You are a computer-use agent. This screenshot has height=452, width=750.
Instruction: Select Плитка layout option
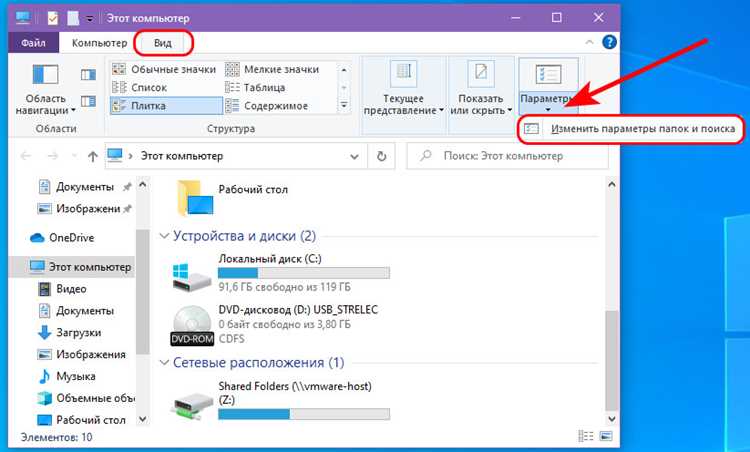tap(166, 106)
